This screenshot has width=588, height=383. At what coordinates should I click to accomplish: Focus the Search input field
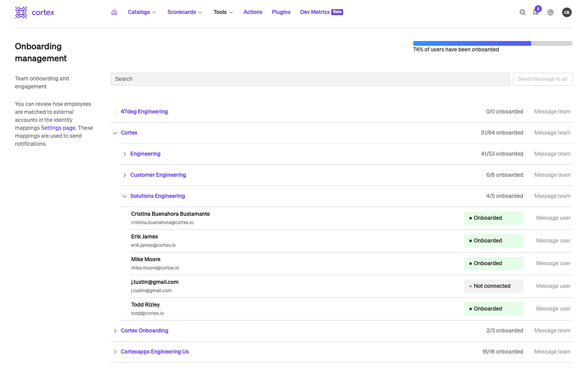coord(310,79)
